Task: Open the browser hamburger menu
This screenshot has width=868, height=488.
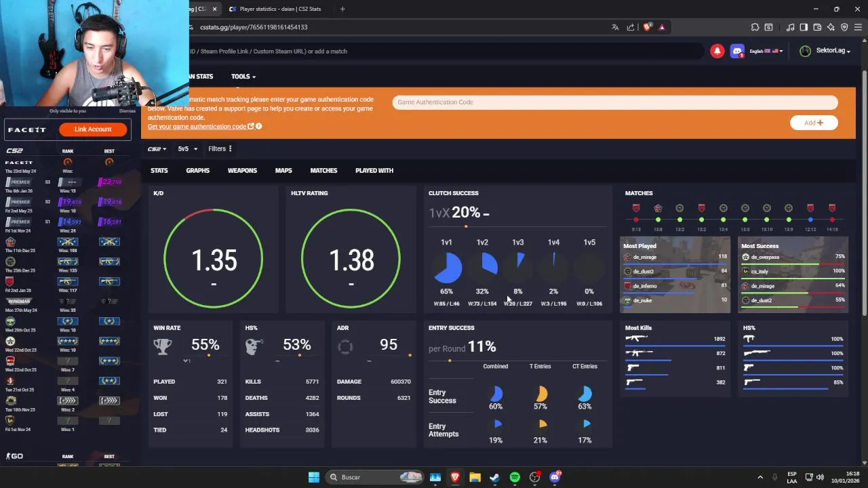Action: point(858,27)
